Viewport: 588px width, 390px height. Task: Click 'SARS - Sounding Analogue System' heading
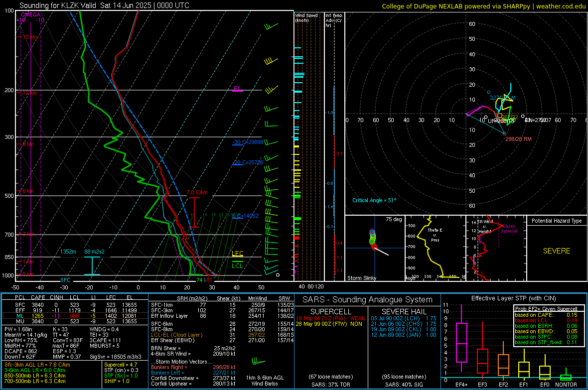(x=367, y=300)
